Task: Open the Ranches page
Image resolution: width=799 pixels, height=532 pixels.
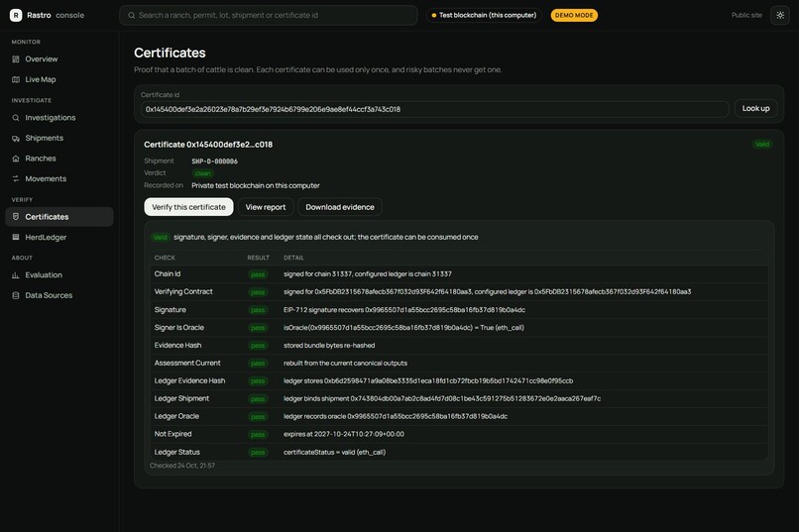Action: [x=59, y=159]
